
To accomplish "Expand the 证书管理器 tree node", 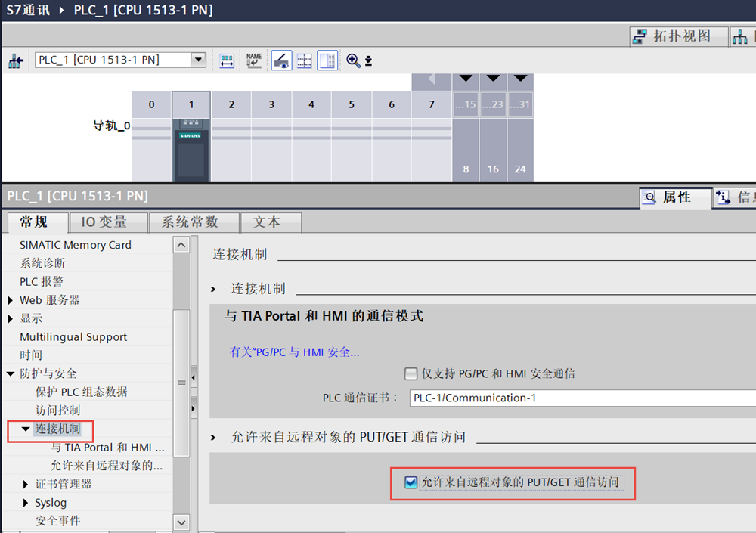I will [27, 484].
